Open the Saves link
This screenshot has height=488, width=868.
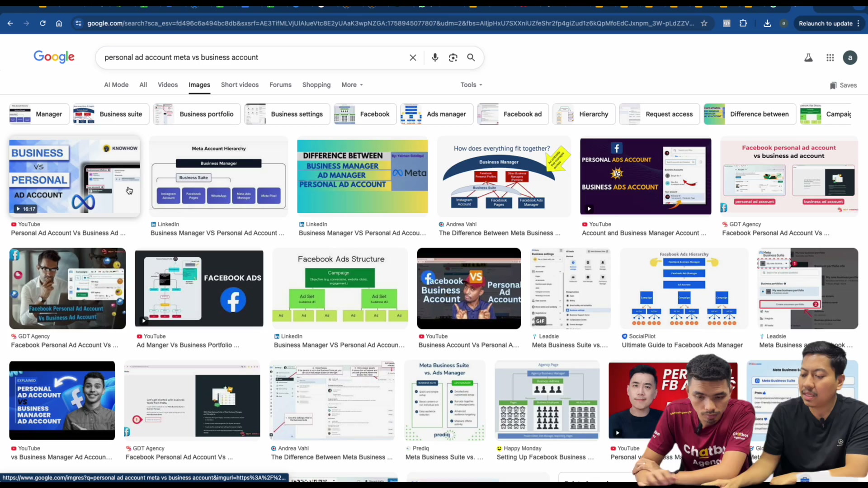pyautogui.click(x=843, y=85)
